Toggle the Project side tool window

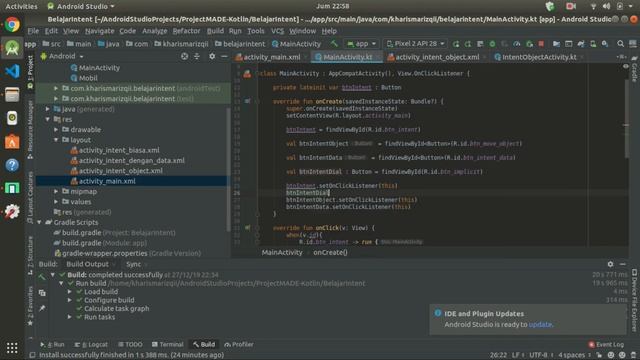coord(30,73)
